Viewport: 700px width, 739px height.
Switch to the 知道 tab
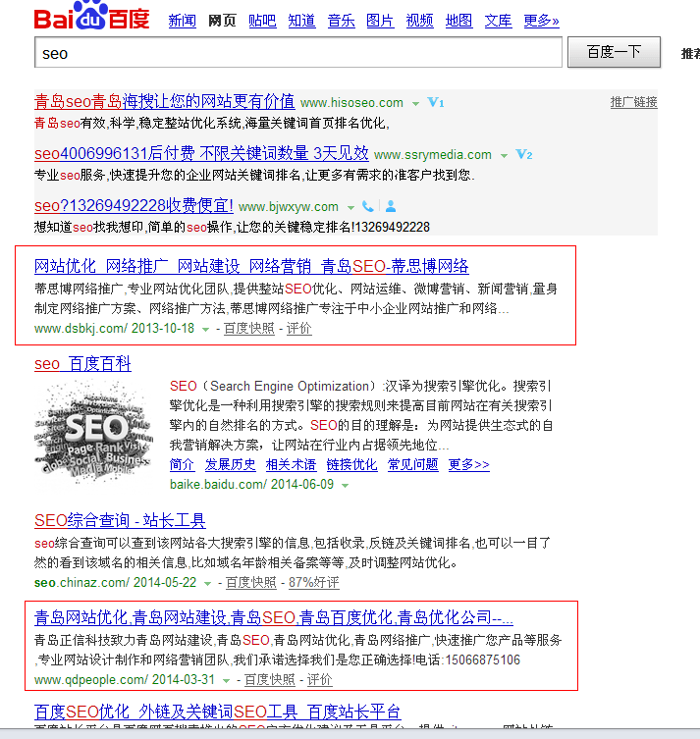[x=301, y=21]
